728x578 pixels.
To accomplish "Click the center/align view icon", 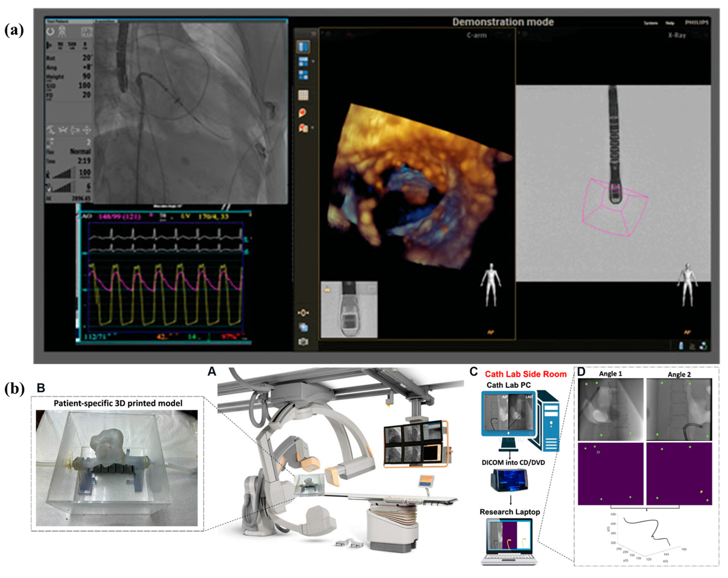I will coord(303,313).
